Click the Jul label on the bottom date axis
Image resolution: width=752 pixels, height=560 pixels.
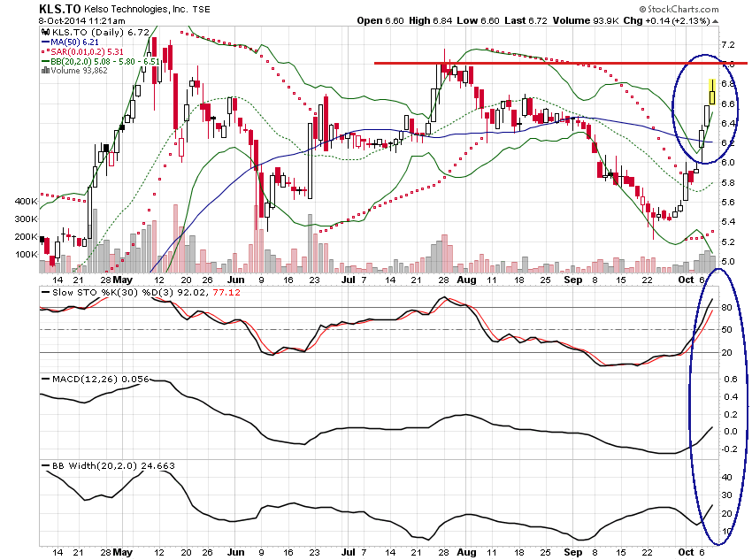click(x=349, y=552)
